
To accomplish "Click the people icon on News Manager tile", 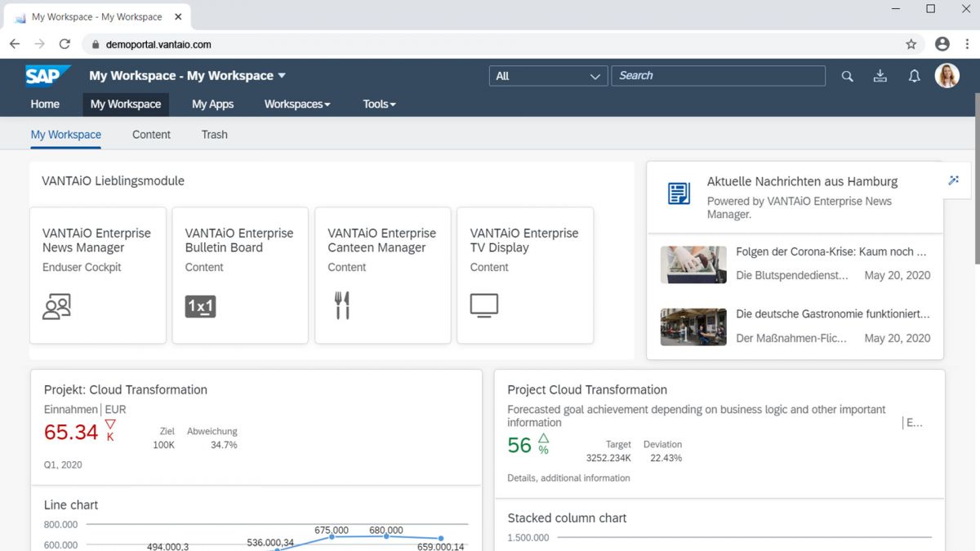I will click(x=56, y=306).
